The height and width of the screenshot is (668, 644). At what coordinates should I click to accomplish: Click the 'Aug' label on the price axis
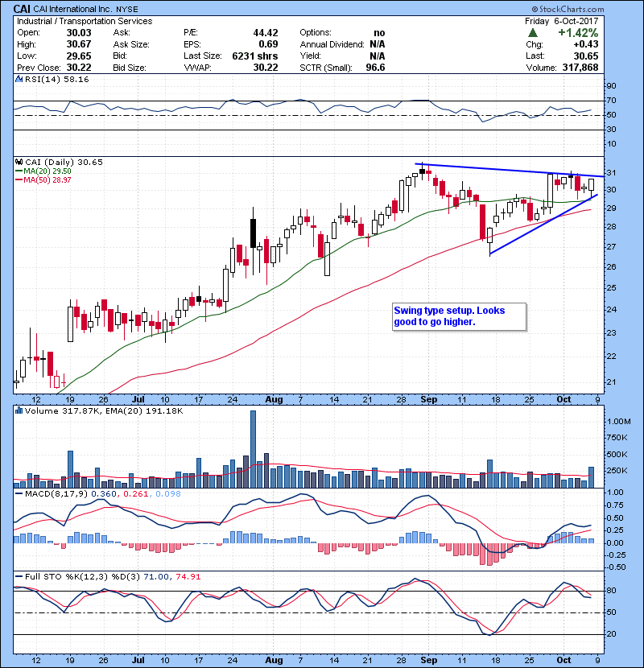(x=274, y=400)
